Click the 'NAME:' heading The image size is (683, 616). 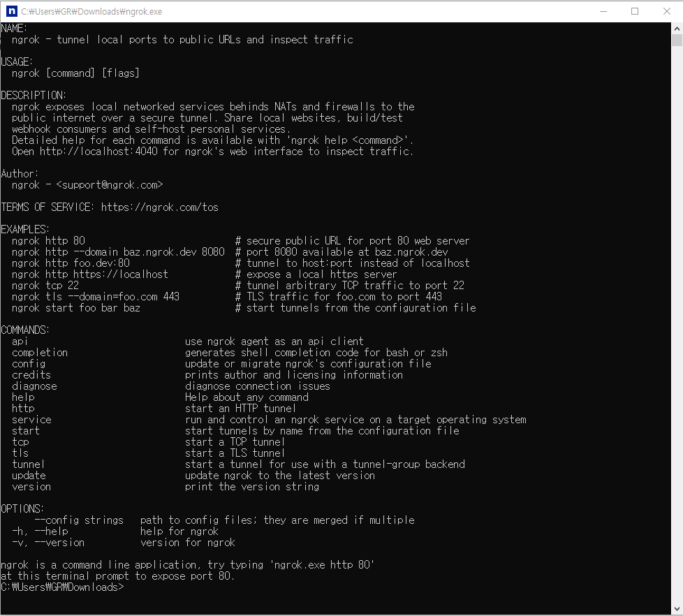(x=14, y=29)
